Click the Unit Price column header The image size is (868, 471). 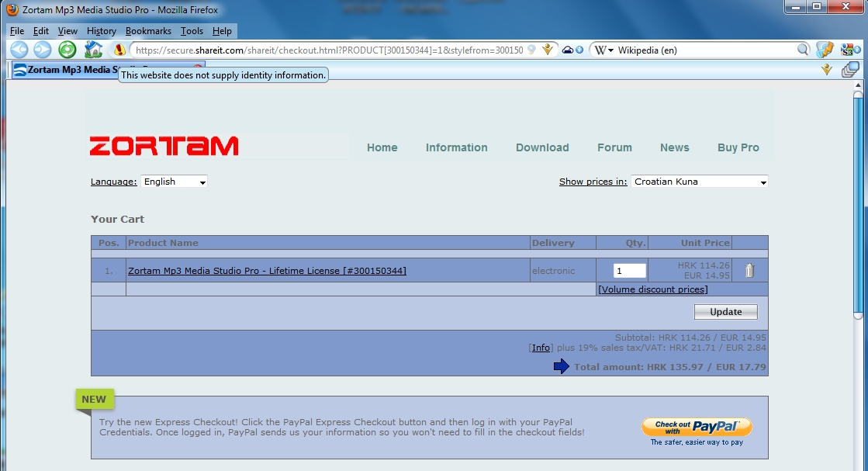(705, 242)
